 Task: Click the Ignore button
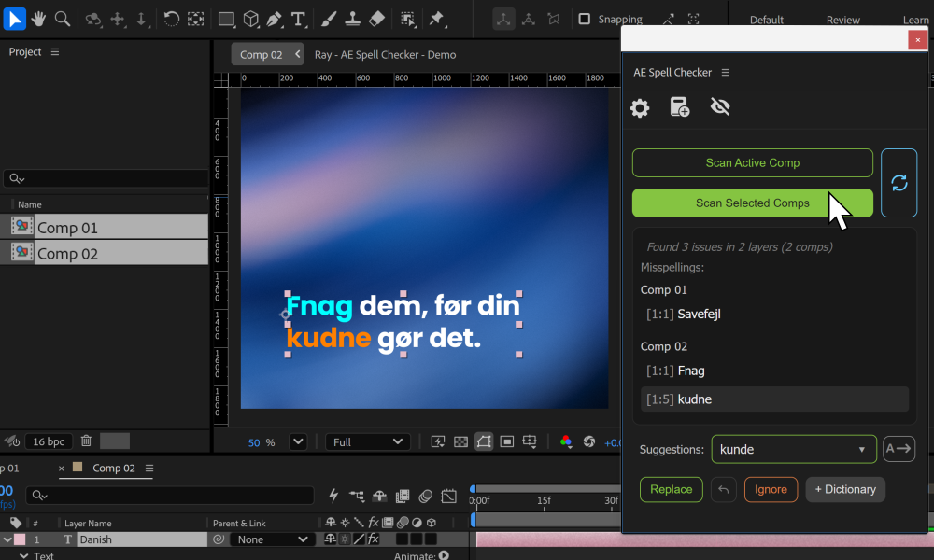[x=771, y=489]
